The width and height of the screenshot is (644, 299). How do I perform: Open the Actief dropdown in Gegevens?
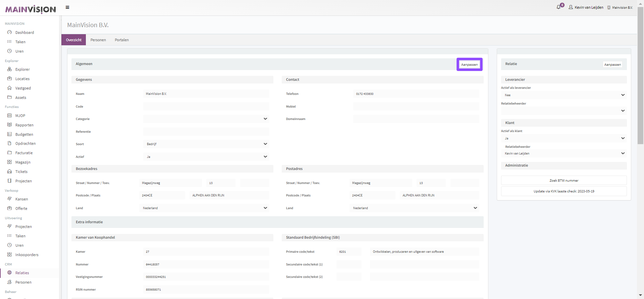click(206, 157)
